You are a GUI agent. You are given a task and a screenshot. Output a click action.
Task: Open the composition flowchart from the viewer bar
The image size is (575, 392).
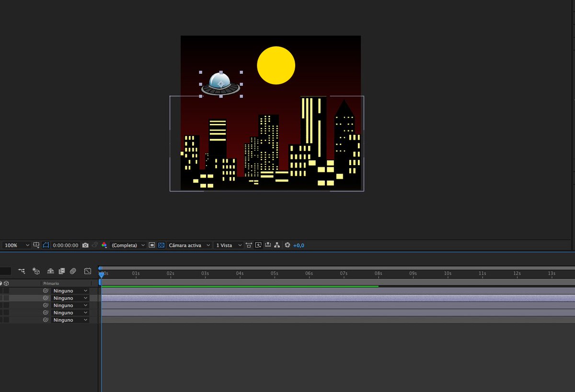pyautogui.click(x=277, y=245)
